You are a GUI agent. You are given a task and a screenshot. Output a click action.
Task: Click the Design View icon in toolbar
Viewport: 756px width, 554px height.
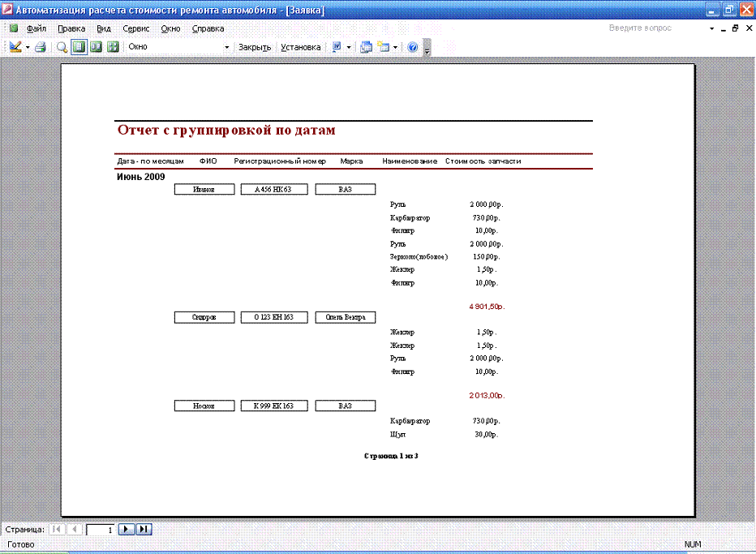[x=15, y=47]
